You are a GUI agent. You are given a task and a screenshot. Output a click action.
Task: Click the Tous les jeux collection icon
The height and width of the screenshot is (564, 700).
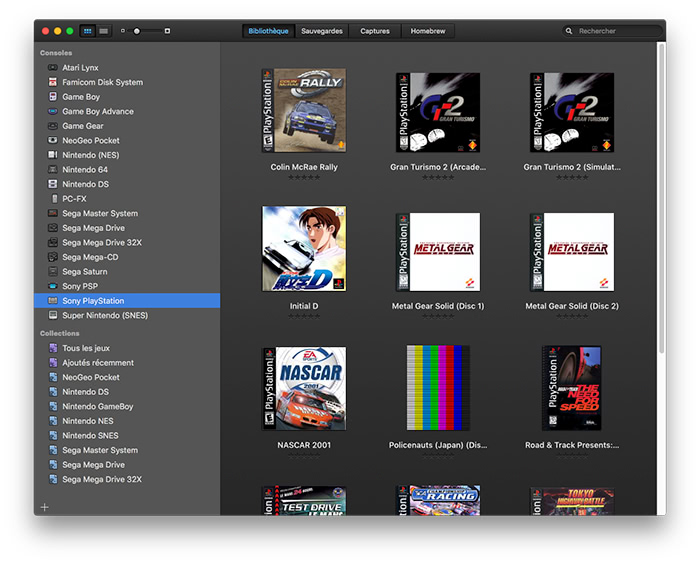53,348
